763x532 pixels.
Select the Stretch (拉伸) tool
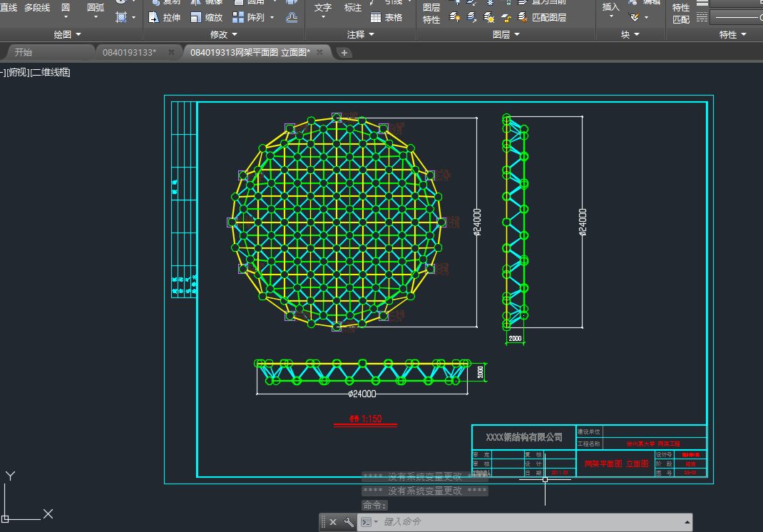pyautogui.click(x=165, y=17)
